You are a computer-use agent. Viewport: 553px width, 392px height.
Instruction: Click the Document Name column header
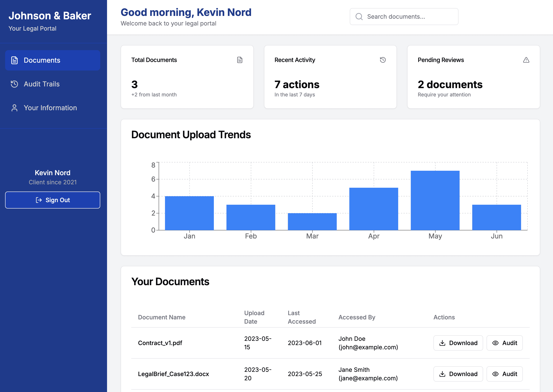[162, 317]
